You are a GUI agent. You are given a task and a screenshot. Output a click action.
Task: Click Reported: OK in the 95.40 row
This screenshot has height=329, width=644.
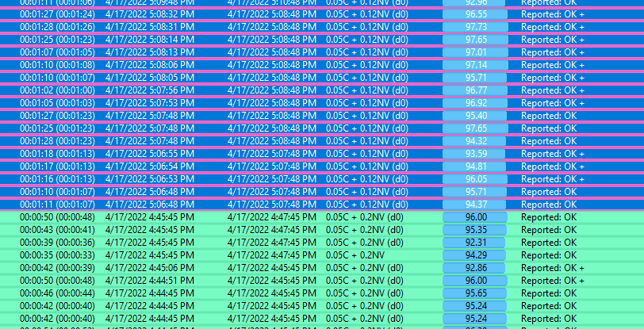click(549, 116)
